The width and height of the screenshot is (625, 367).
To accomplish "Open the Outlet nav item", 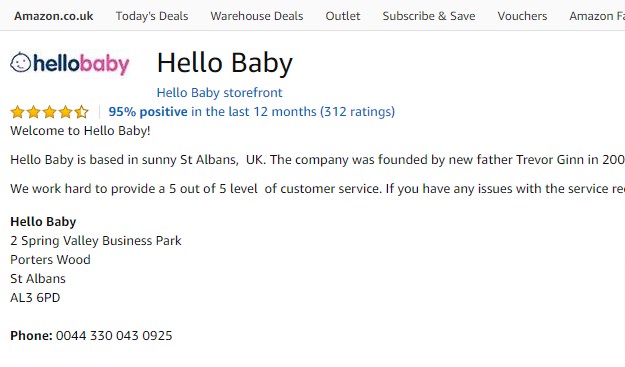I will pyautogui.click(x=343, y=16).
